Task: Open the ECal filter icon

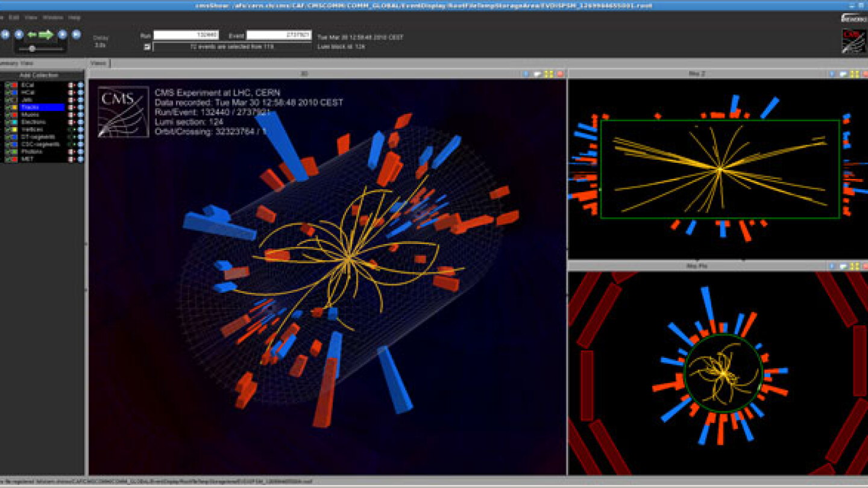Action: (x=71, y=85)
